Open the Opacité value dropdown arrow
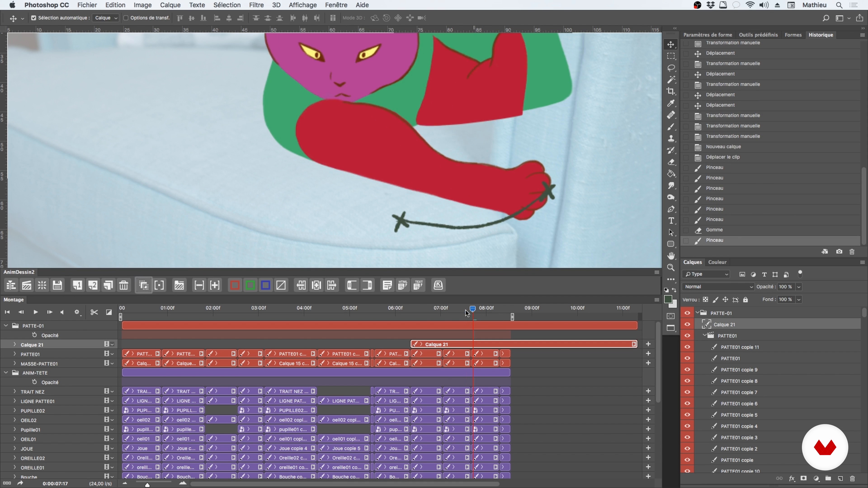Image resolution: width=868 pixels, height=488 pixels. (799, 287)
